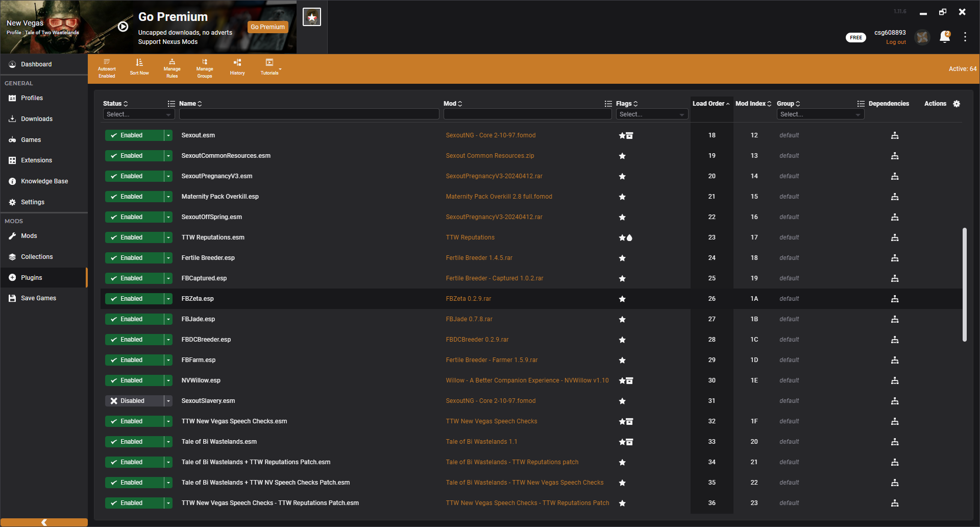The width and height of the screenshot is (980, 527).
Task: Expand status dropdown arrow for SexoutPregnancyV3.esm
Action: pos(168,176)
